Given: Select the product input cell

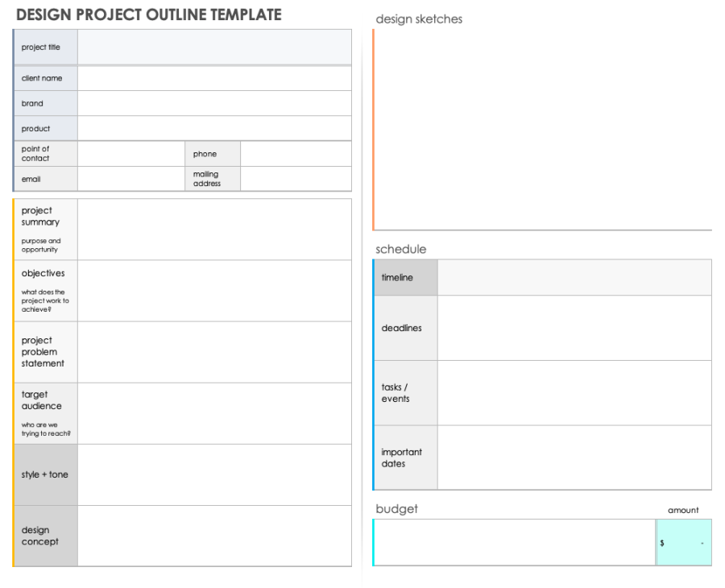Looking at the screenshot, I should 213,128.
